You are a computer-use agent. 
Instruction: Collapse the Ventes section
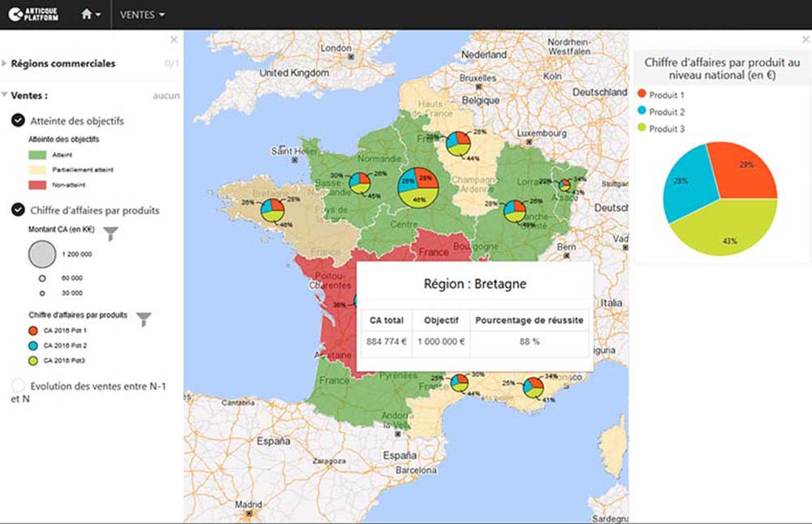point(4,95)
